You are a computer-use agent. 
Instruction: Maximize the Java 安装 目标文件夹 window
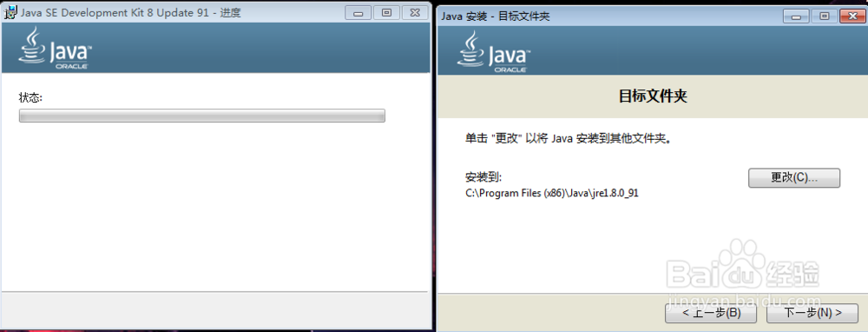(x=825, y=16)
